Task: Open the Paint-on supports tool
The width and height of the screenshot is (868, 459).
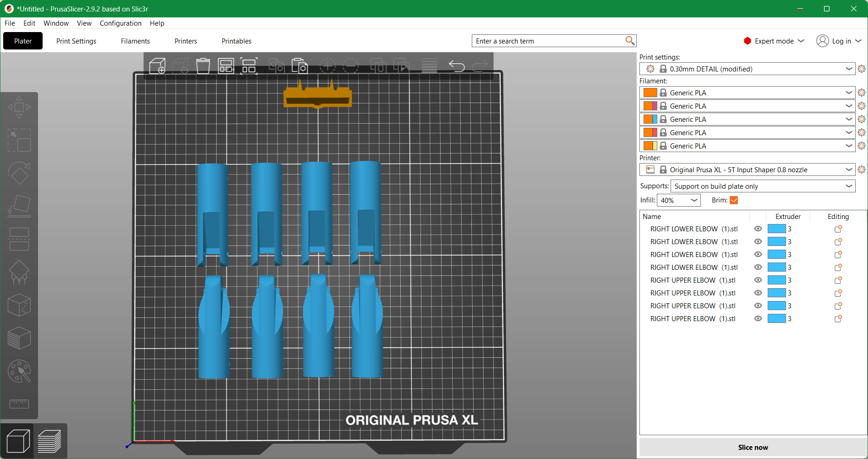Action: [x=19, y=272]
